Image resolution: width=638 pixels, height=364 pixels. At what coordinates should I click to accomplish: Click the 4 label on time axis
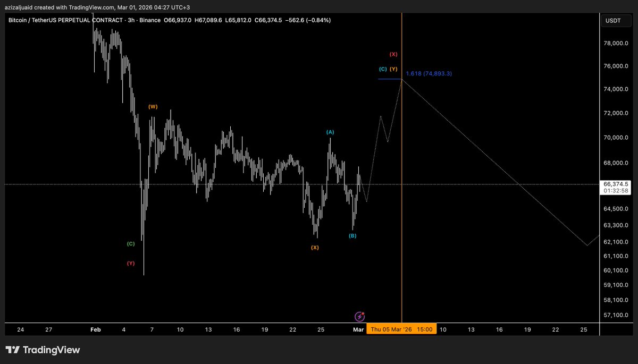tap(124, 330)
